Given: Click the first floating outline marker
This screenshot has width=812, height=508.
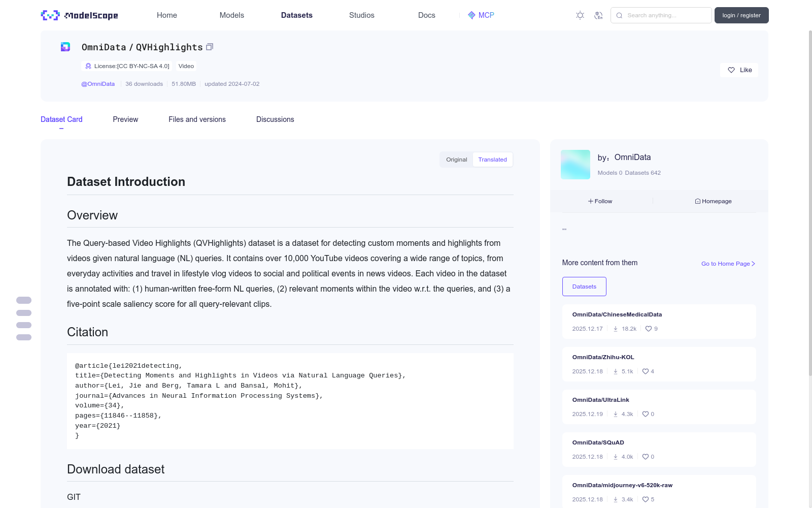Looking at the screenshot, I should 24,300.
